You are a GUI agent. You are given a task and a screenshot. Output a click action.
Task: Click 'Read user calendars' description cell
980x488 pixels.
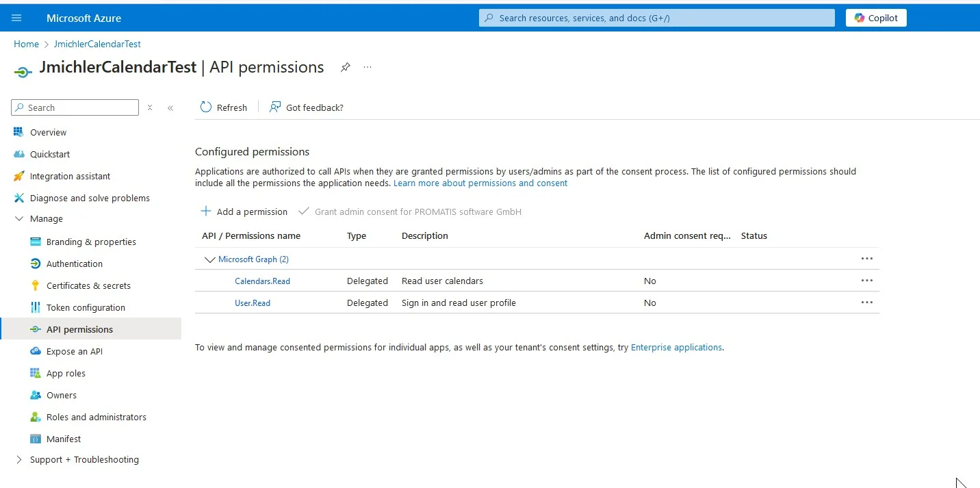pos(442,281)
